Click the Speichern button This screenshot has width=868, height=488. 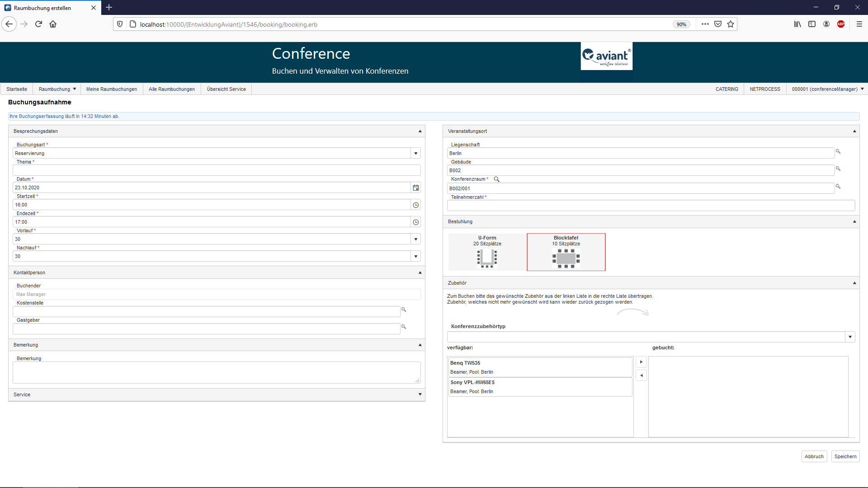click(x=845, y=456)
